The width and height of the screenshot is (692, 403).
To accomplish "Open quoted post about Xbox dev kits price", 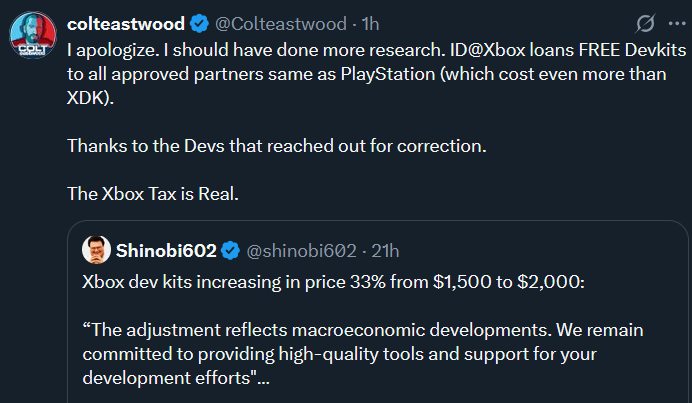I will click(x=380, y=310).
